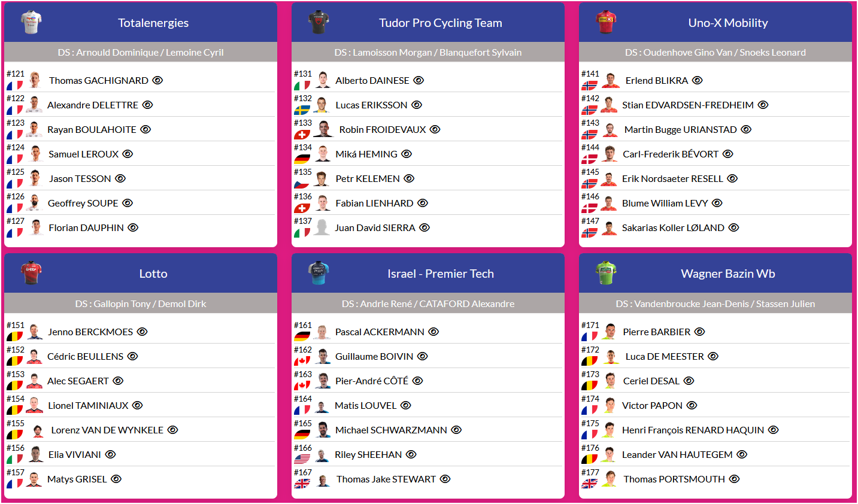858x504 pixels.
Task: Click the Israel - Premier Tech jersey icon
Action: pyautogui.click(x=319, y=273)
